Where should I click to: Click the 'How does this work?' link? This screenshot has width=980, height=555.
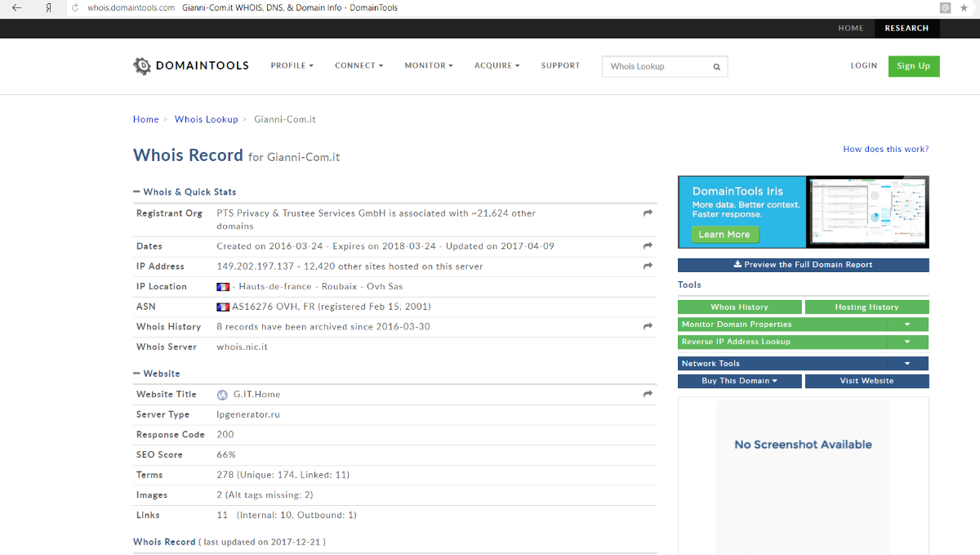coord(886,150)
